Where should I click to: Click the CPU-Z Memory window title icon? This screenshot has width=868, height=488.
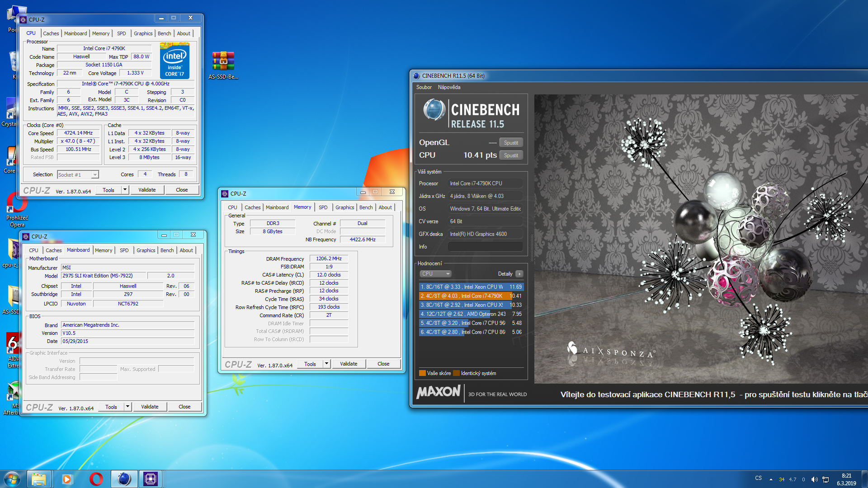[225, 193]
